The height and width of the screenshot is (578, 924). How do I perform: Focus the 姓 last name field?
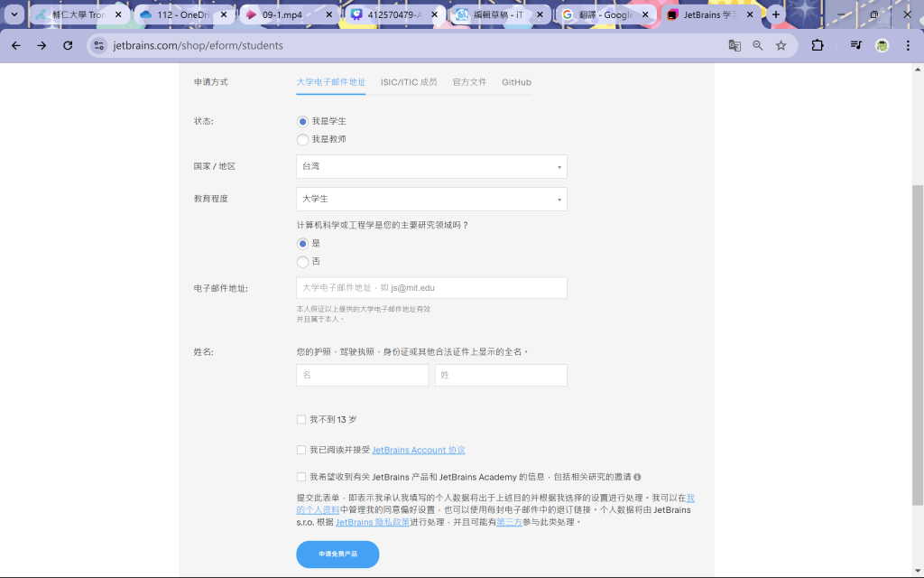tap(501, 375)
